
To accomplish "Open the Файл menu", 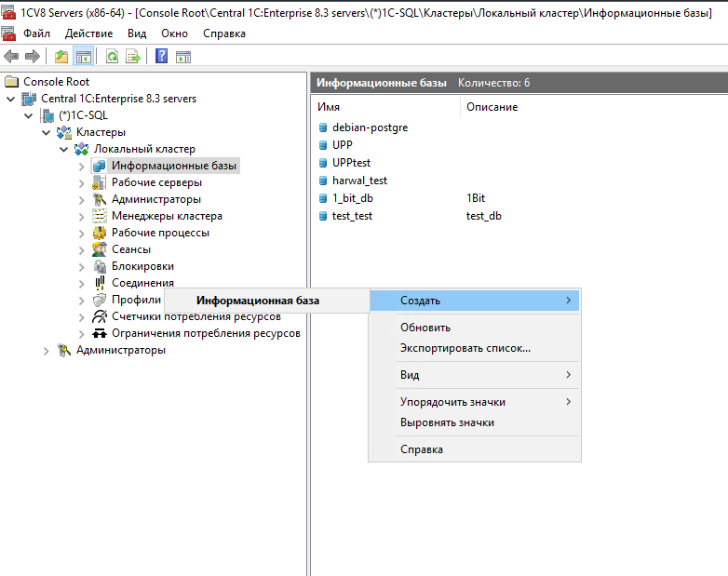I will click(x=36, y=33).
